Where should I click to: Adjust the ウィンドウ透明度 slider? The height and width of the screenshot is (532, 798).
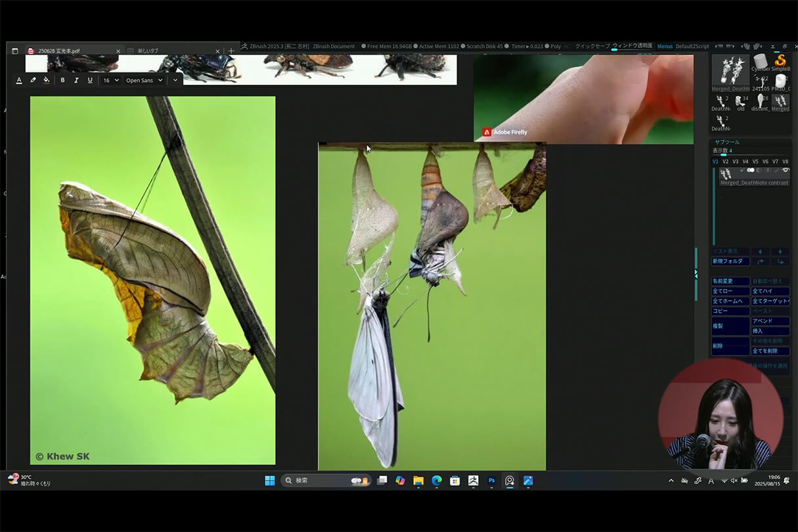[x=632, y=47]
